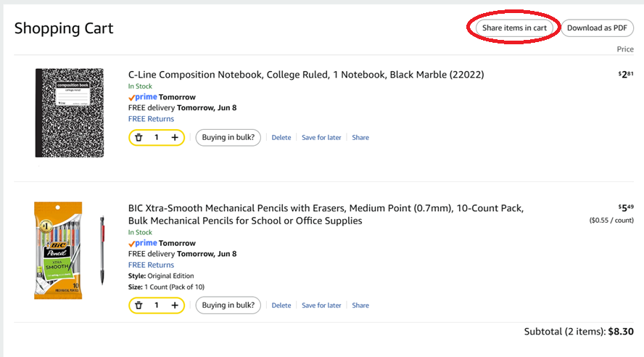
Task: Click the ($0.55 / count) unit price
Action: coord(611,220)
